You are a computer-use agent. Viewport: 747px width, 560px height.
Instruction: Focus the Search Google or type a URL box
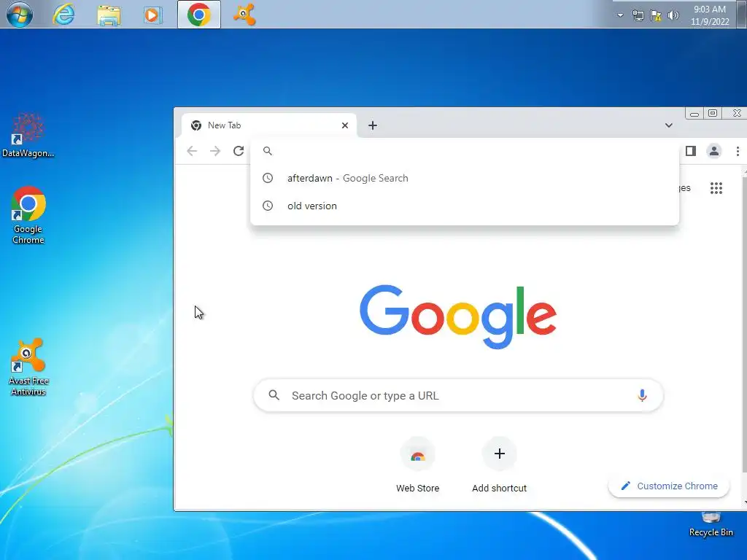click(458, 395)
